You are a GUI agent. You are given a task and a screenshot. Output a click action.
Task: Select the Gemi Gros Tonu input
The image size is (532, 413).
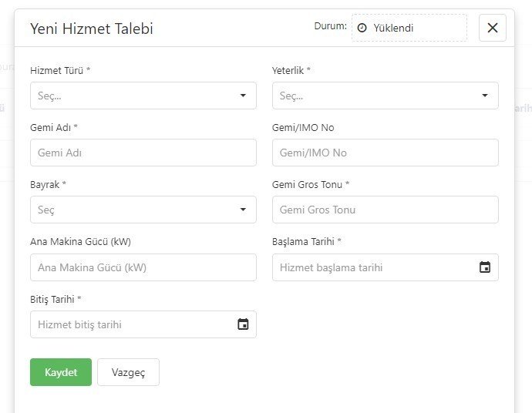(x=385, y=210)
